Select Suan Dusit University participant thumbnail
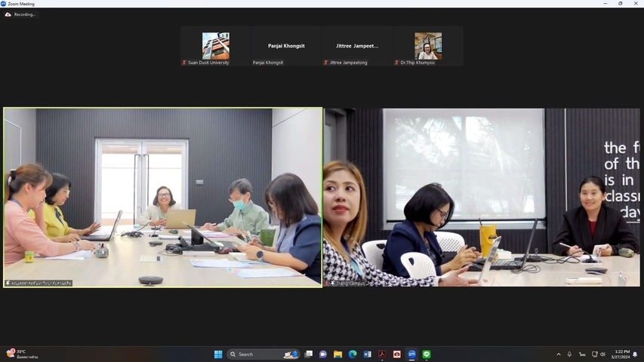Viewport: 644px width, 362px height. (215, 46)
